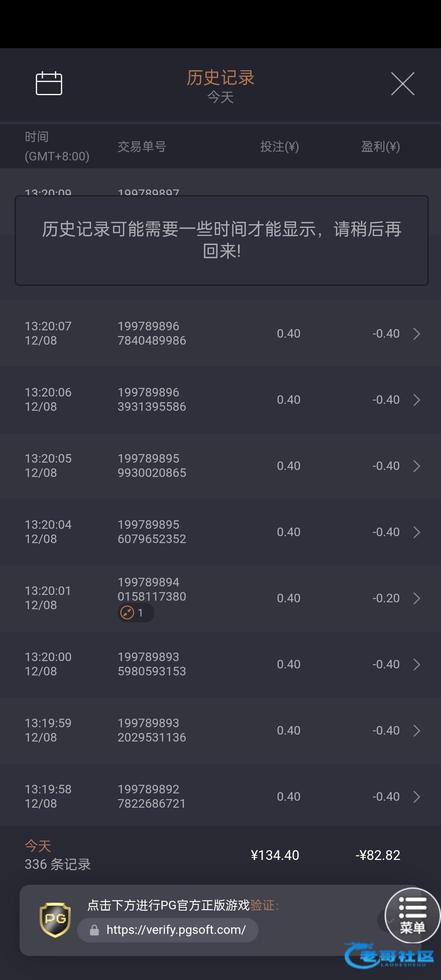
Task: Open chevron for 13:20:01 transaction
Action: click(416, 598)
